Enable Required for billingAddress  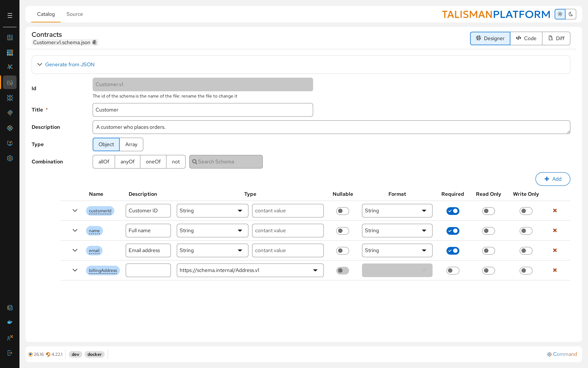tap(453, 270)
